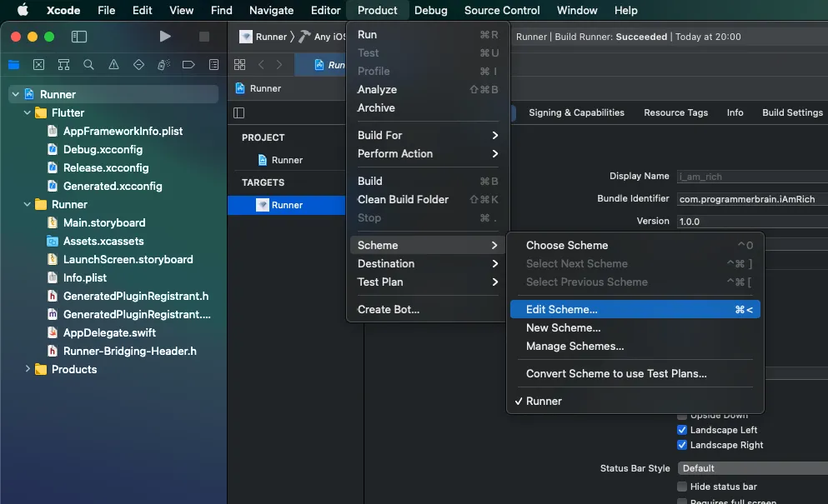The height and width of the screenshot is (504, 828).
Task: Open the Apple menu
Action: (x=23, y=10)
